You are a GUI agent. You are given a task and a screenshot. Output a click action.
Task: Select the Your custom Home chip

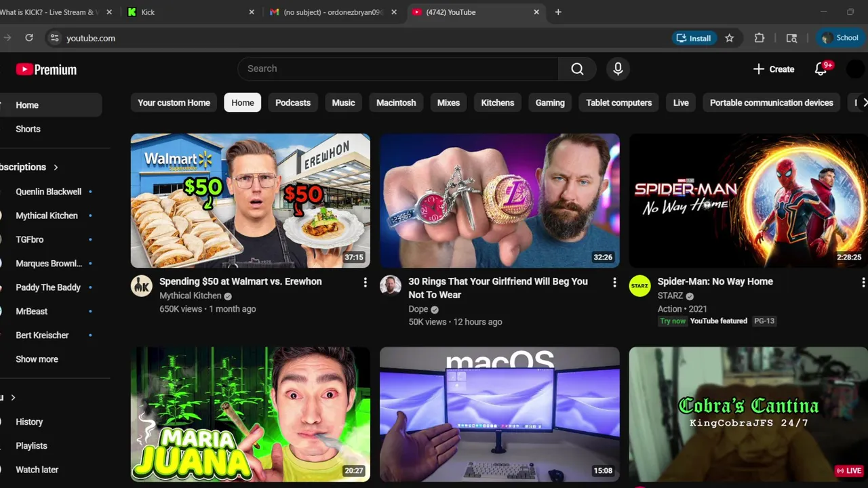pyautogui.click(x=174, y=102)
